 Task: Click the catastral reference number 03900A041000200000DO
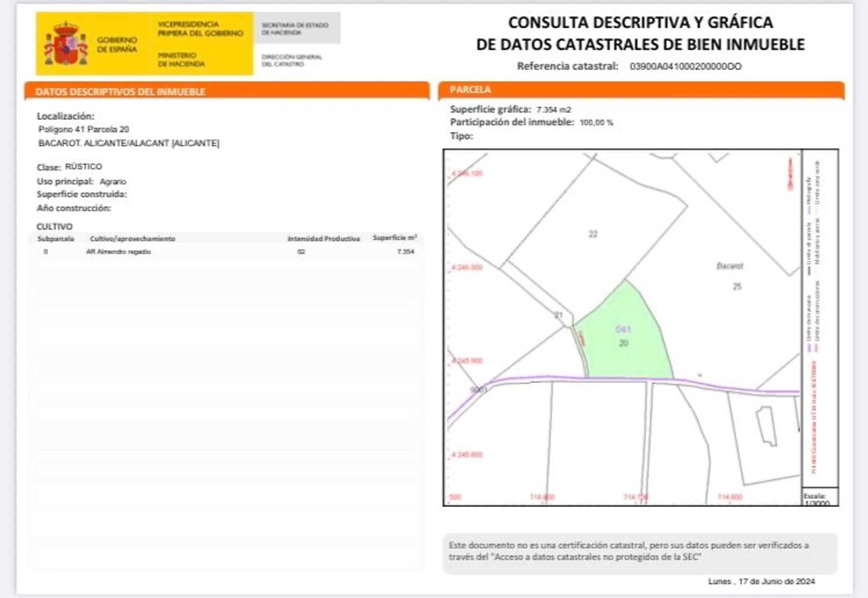click(x=685, y=67)
